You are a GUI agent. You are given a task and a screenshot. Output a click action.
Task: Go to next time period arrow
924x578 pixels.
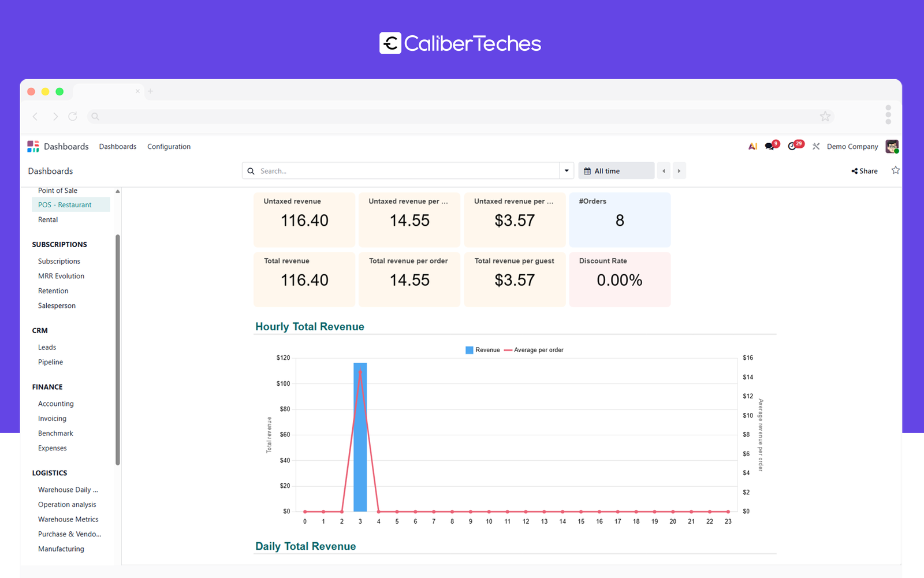tap(679, 171)
